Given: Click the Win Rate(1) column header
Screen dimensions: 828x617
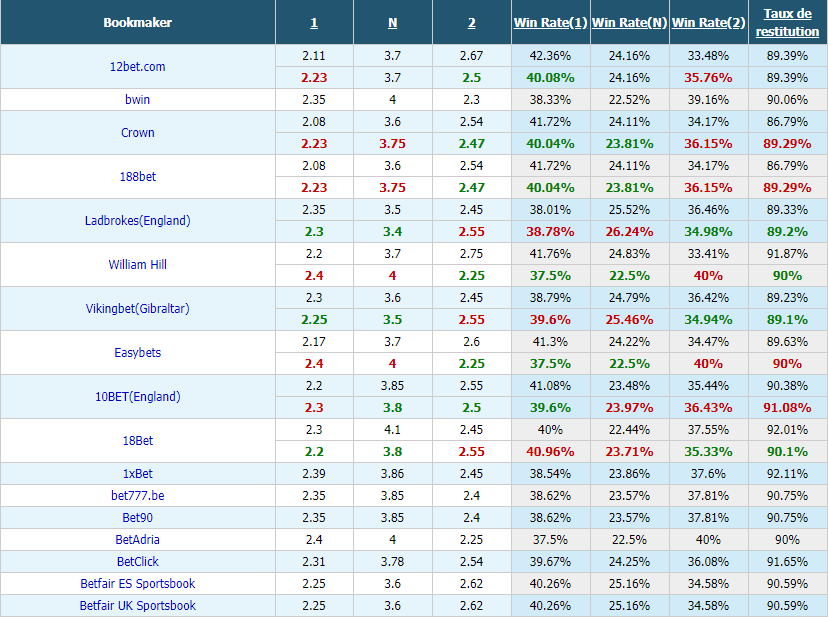Looking at the screenshot, I should coord(550,23).
